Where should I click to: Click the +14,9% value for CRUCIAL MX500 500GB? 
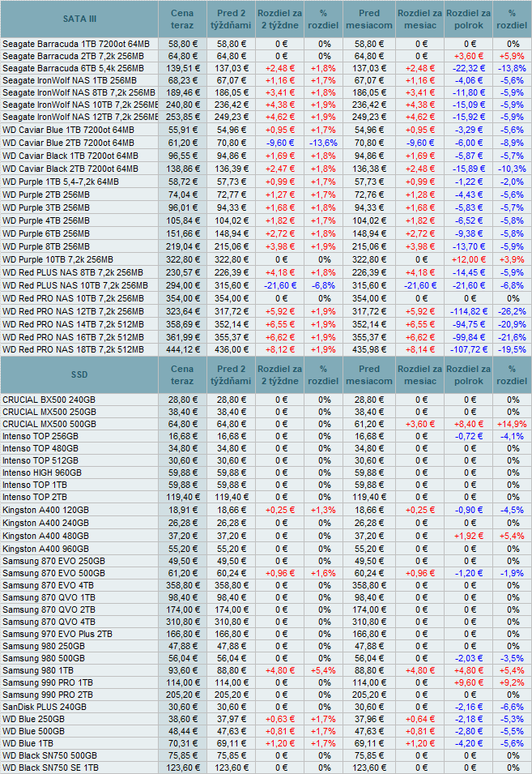pyautogui.click(x=513, y=424)
